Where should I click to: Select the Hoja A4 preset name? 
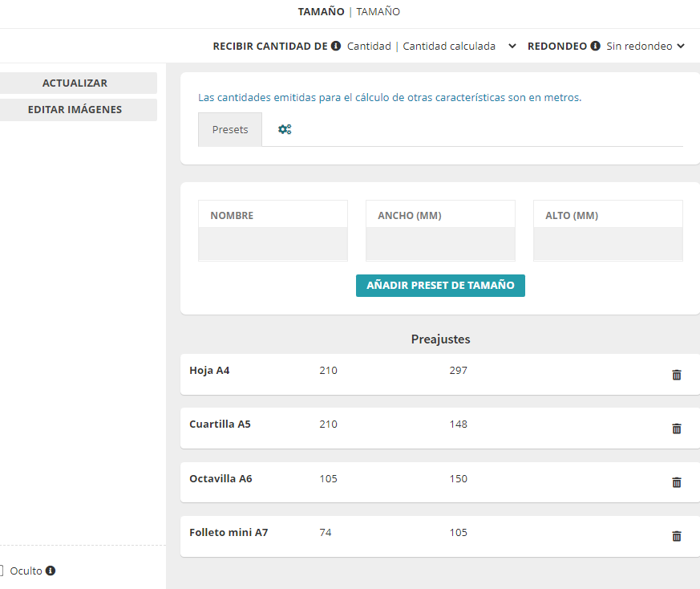pos(209,371)
